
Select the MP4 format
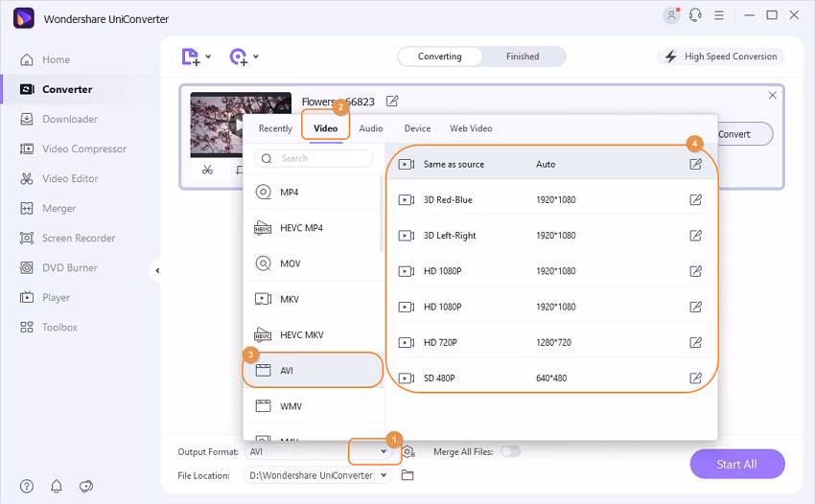tap(313, 193)
